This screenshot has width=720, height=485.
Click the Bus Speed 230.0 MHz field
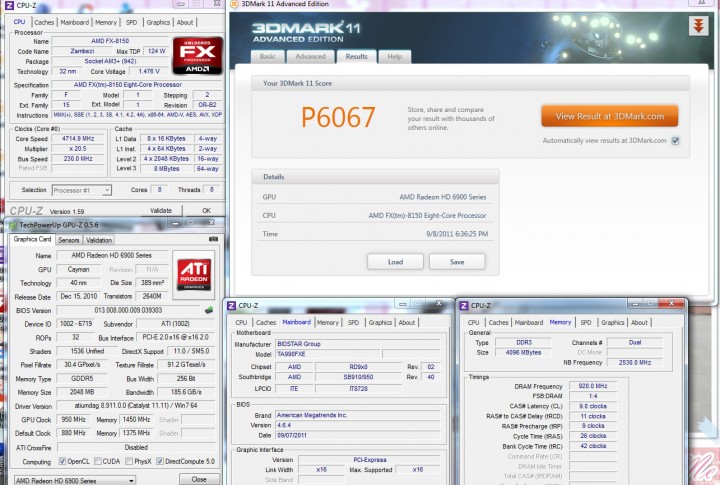(x=78, y=158)
